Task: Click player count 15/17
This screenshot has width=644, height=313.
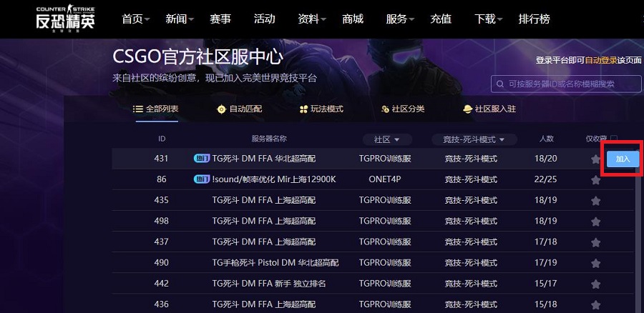Action: point(546,284)
